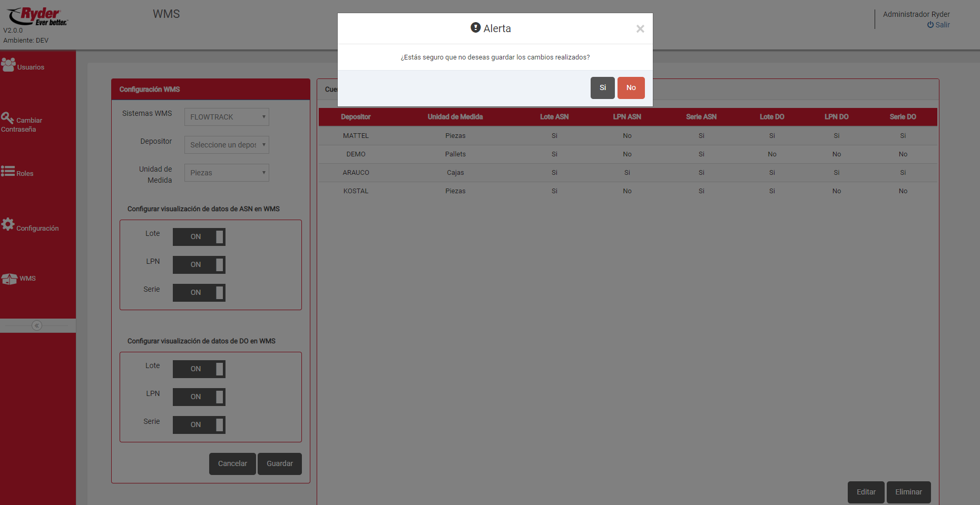Click the Guardar button
Image resolution: width=980 pixels, height=505 pixels.
point(279,464)
